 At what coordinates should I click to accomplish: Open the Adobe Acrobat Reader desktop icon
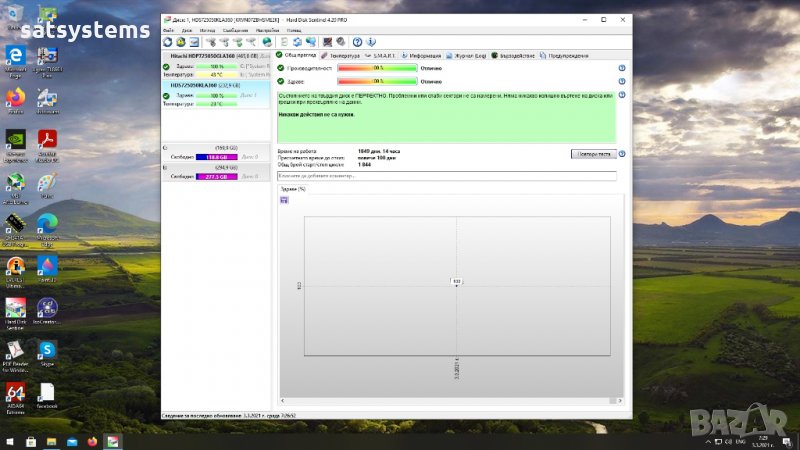pyautogui.click(x=46, y=142)
